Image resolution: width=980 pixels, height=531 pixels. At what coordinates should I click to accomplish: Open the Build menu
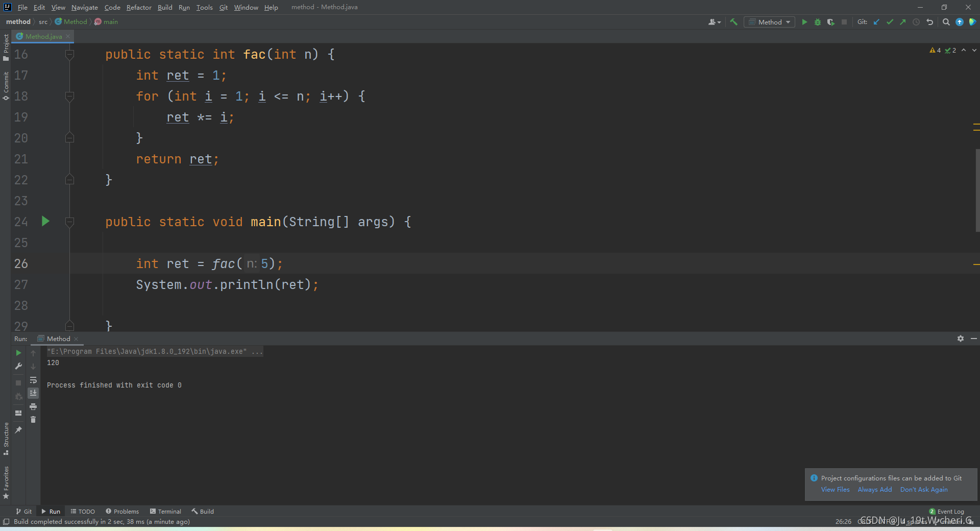pos(165,7)
